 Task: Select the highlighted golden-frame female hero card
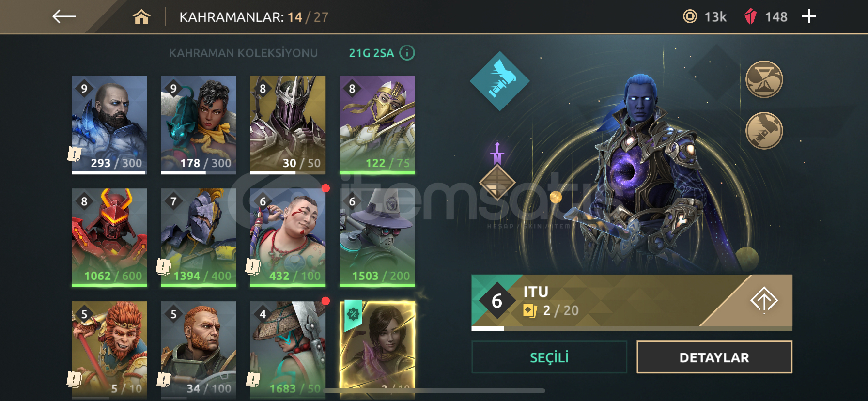tap(377, 350)
